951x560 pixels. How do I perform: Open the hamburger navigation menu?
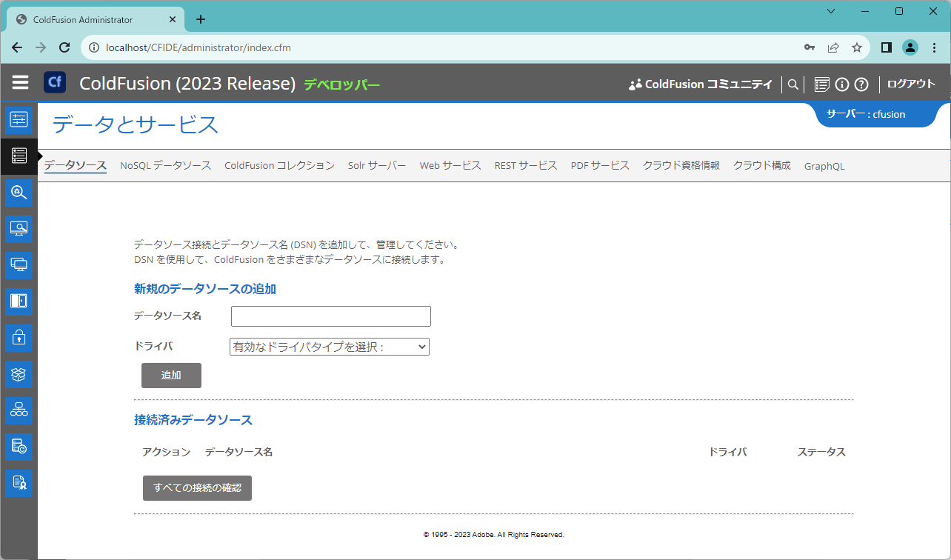click(20, 82)
